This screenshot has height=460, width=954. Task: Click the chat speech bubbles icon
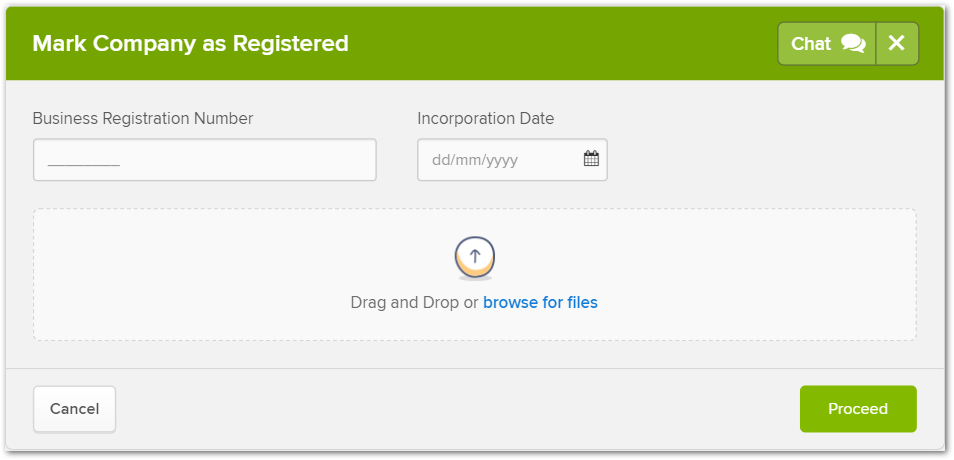(x=854, y=44)
